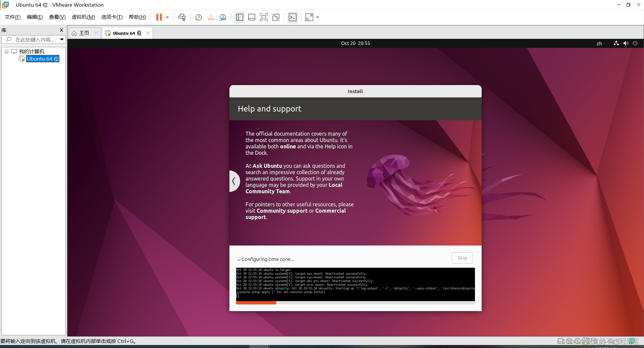The height and width of the screenshot is (348, 644).
Task: Open the library search filter dropdown
Action: [x=62, y=40]
